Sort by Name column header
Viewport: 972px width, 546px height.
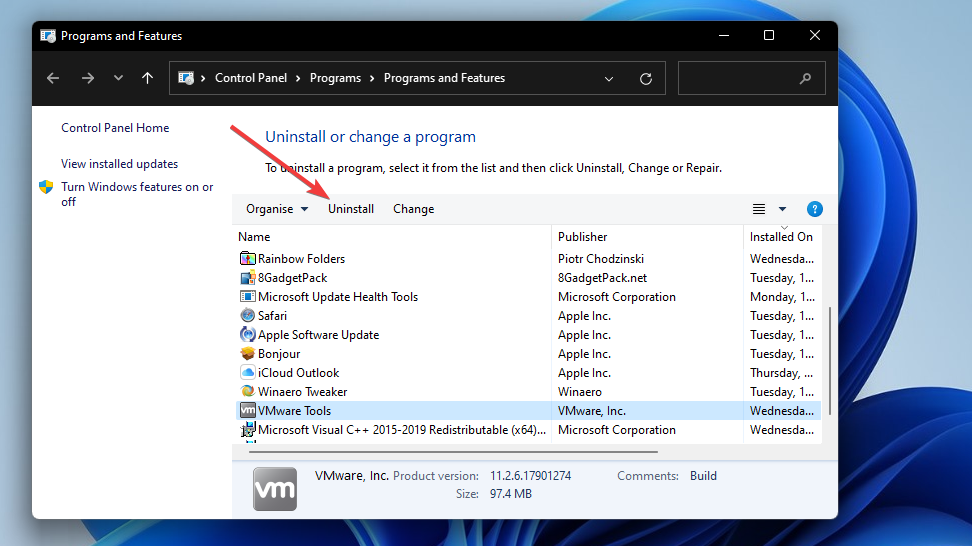[254, 237]
